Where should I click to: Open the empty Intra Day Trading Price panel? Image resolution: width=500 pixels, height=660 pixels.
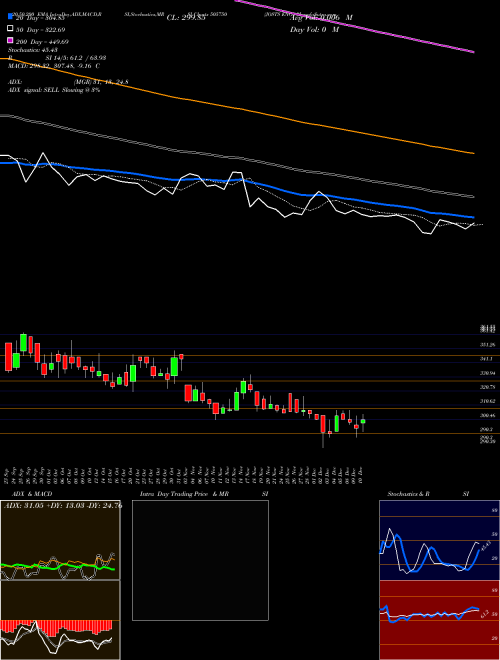(x=200, y=560)
